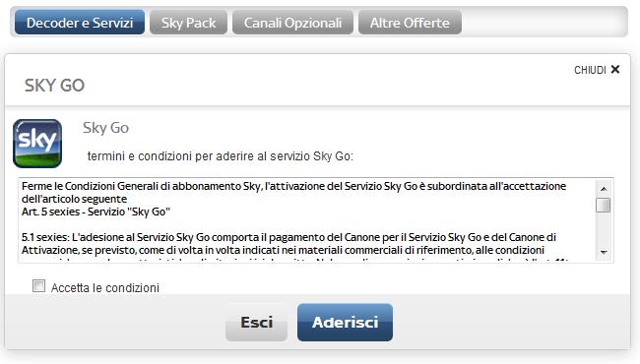The height and width of the screenshot is (364, 640).
Task: Click the "Art. 5 sexies" line in terms
Action: click(x=96, y=212)
